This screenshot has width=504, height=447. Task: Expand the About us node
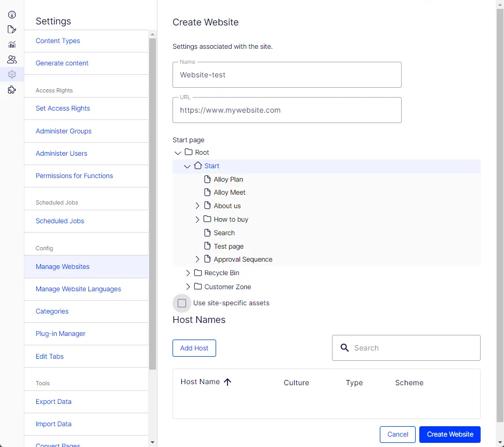click(x=197, y=206)
